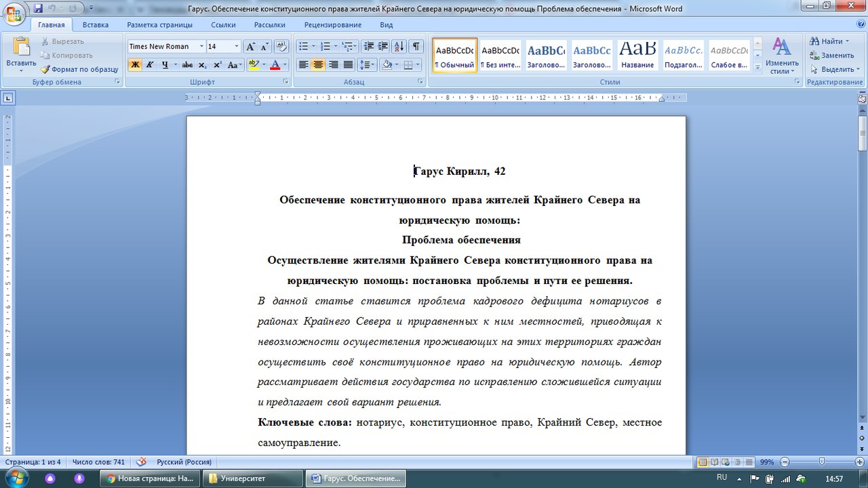Click the spell check status bar icon
The height and width of the screenshot is (488, 868).
tap(142, 462)
